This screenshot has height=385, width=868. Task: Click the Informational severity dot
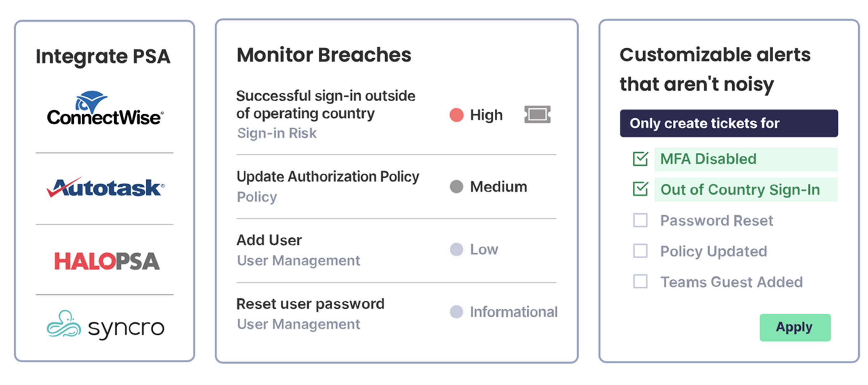(456, 312)
